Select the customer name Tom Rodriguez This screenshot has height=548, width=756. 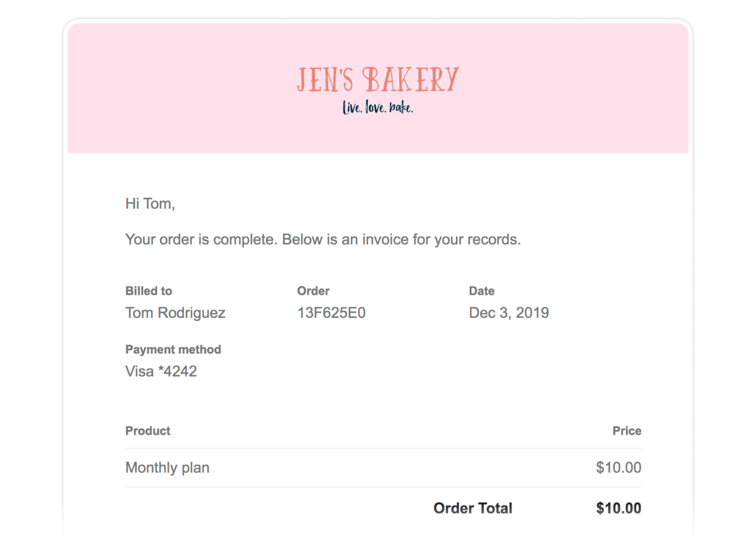175,313
